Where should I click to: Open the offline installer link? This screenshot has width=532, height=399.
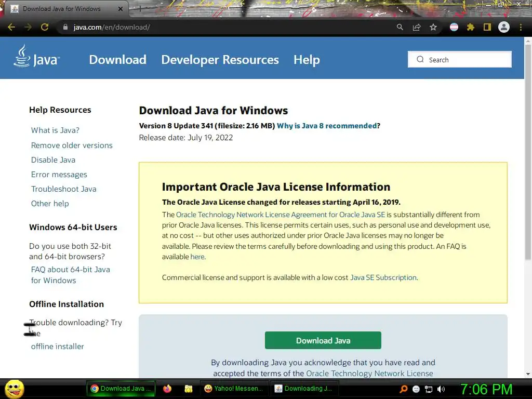tap(57, 347)
